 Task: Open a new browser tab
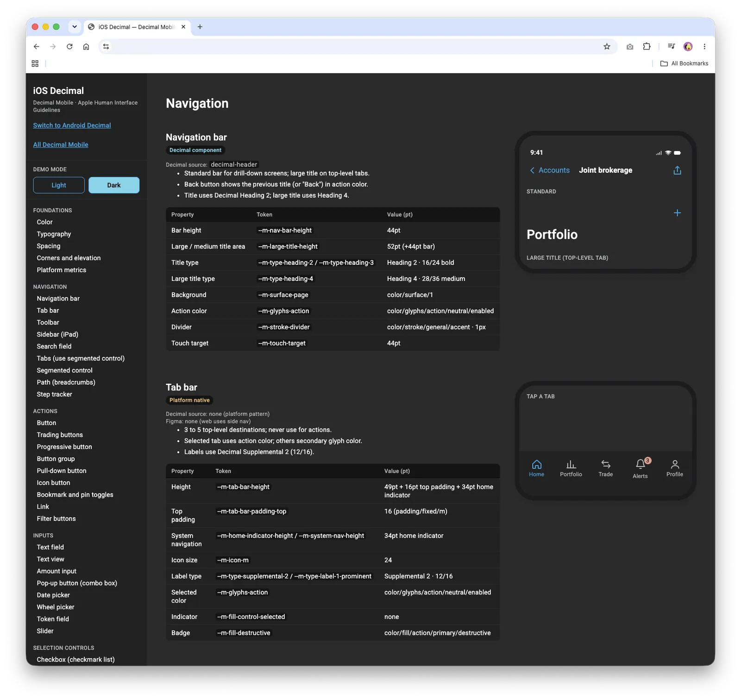200,27
